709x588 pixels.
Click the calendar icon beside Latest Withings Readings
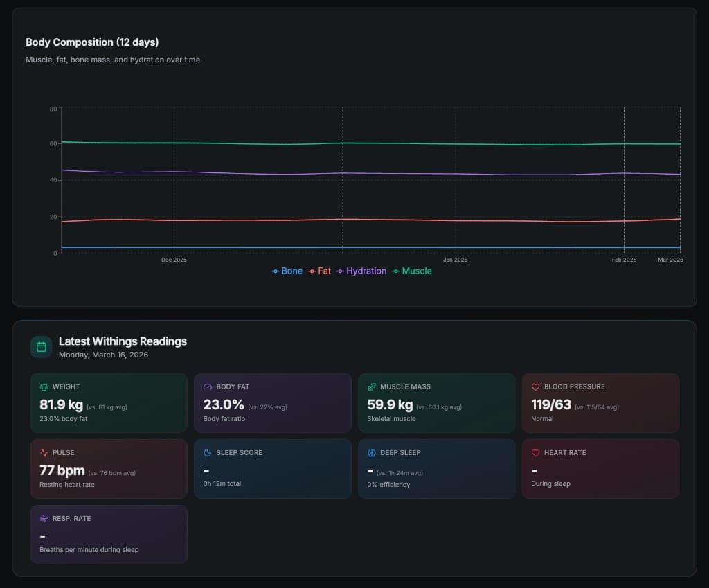pos(41,347)
